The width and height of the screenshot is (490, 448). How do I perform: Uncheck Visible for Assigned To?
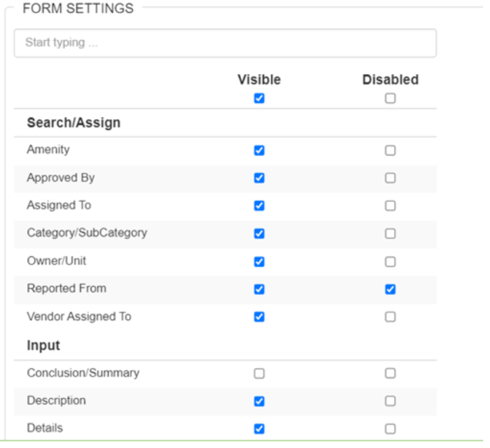point(259,205)
